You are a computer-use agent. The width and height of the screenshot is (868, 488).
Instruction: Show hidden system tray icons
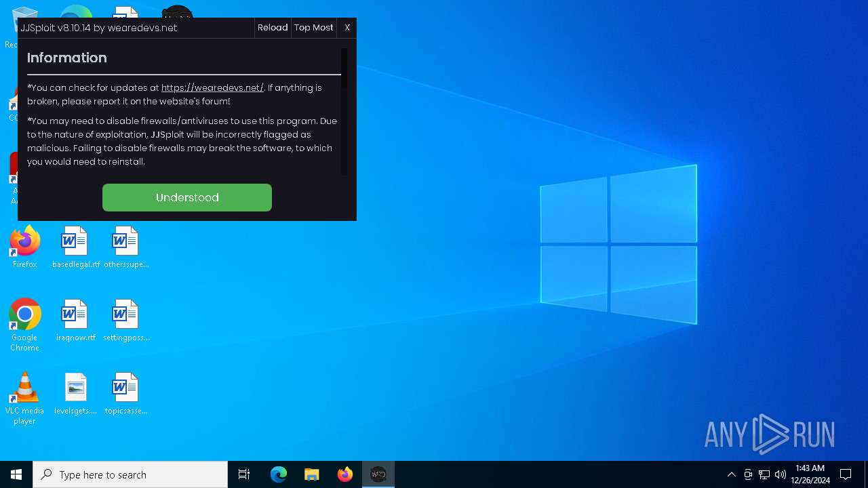[731, 474]
